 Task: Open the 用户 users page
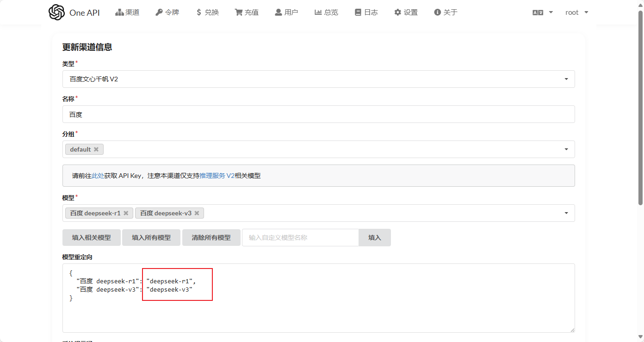(286, 12)
